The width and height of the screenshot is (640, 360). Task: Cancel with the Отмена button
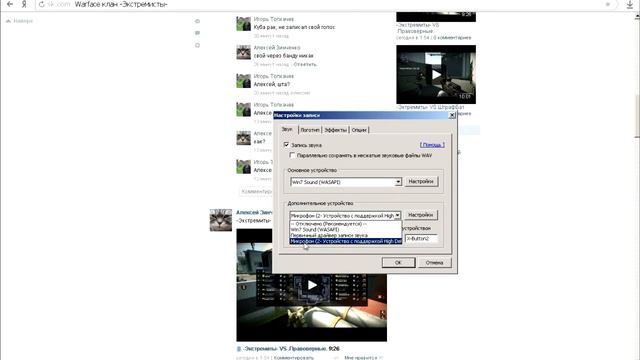[434, 262]
